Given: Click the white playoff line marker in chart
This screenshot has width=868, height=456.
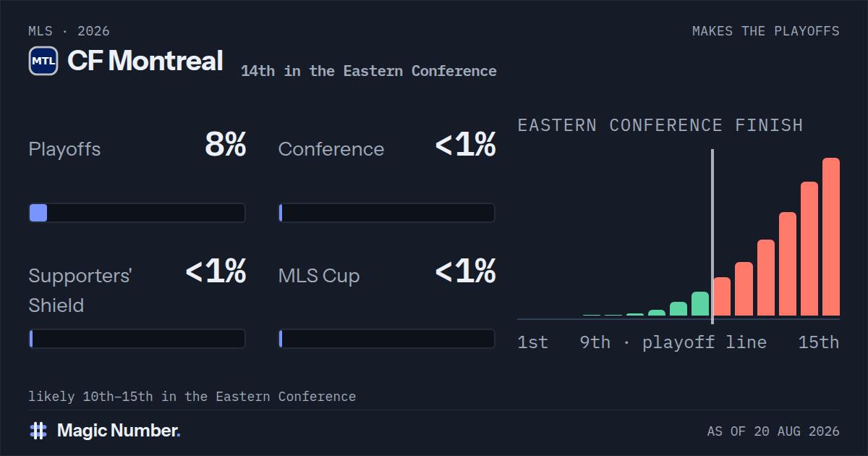Looking at the screenshot, I should (712, 237).
